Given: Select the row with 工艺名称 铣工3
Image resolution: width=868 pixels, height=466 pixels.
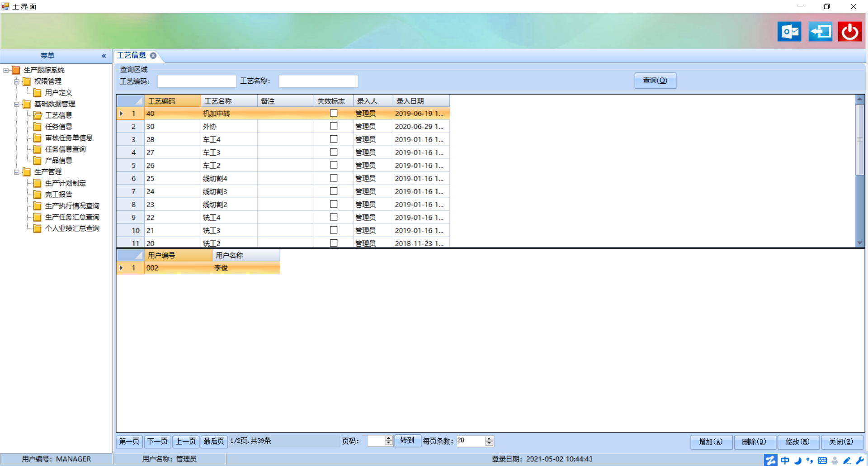Looking at the screenshot, I should coord(283,230).
